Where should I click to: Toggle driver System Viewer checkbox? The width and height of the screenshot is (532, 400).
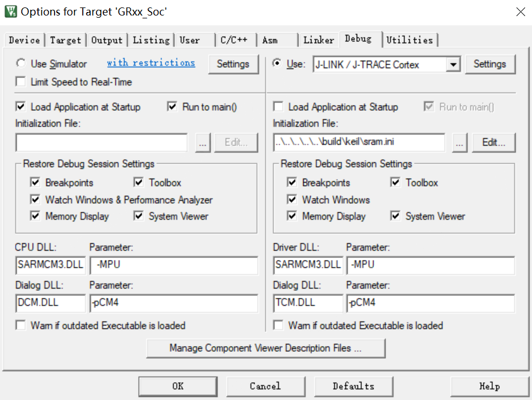click(x=395, y=216)
